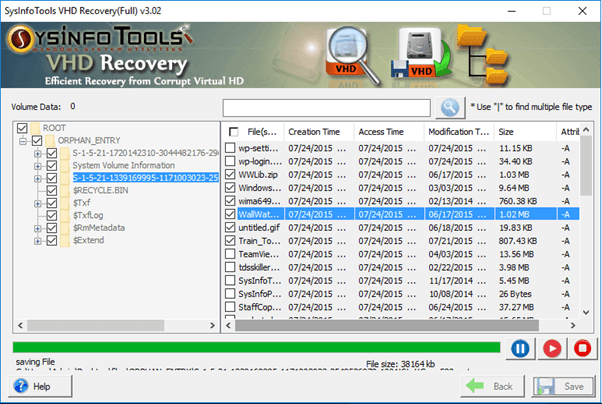Expand the $RmMetadata tree node
Screen dimensions: 602x404
[38, 228]
